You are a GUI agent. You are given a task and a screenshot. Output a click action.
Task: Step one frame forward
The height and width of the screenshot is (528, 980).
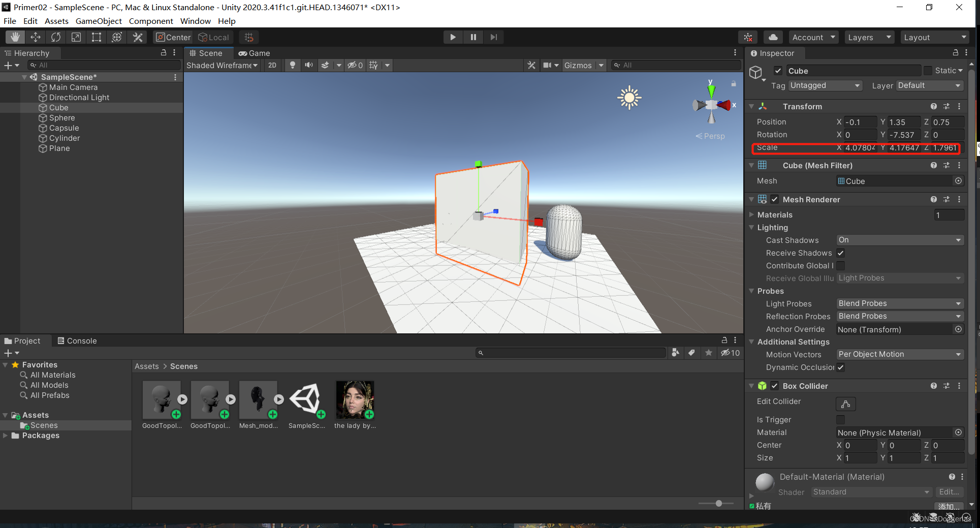(x=493, y=37)
